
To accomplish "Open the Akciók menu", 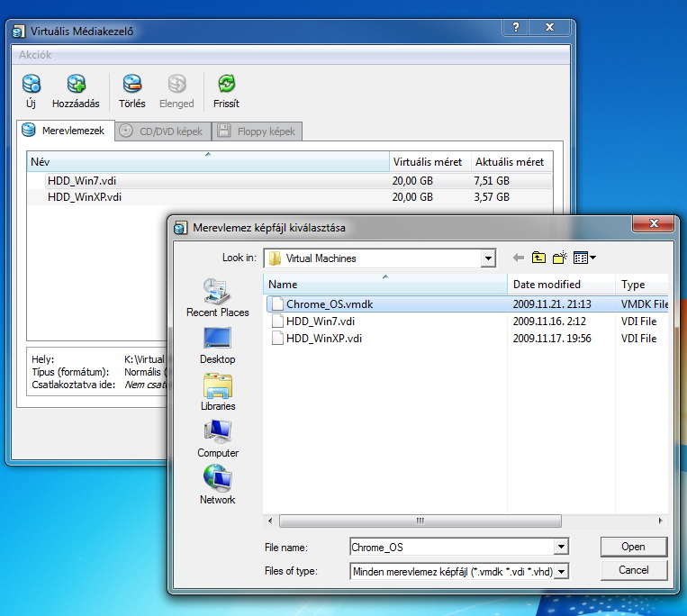I will tap(35, 55).
